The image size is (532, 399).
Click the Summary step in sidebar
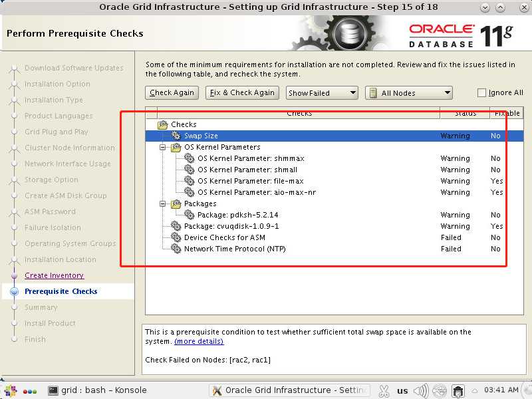41,307
